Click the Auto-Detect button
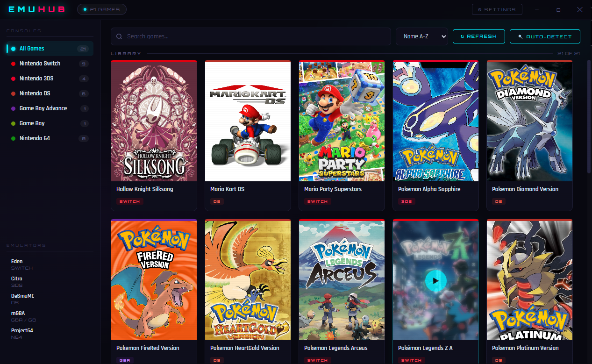 pyautogui.click(x=545, y=36)
